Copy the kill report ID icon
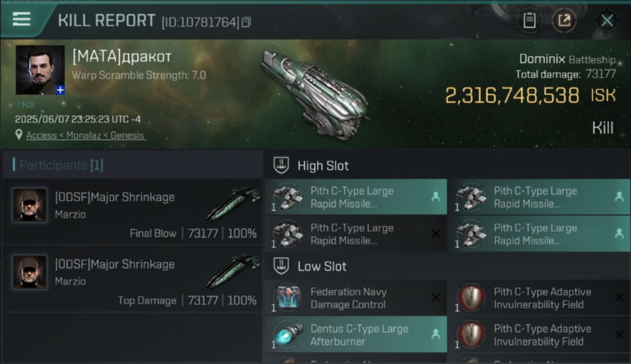 point(246,22)
